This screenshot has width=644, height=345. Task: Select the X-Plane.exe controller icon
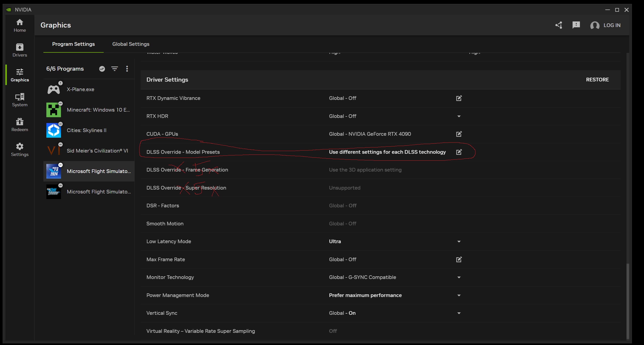pos(54,89)
